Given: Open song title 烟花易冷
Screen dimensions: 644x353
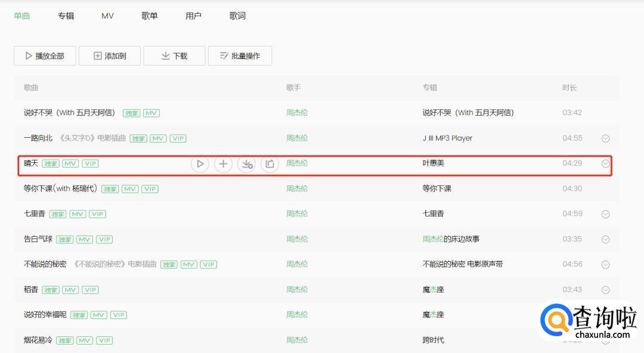Looking at the screenshot, I should click(x=38, y=340).
